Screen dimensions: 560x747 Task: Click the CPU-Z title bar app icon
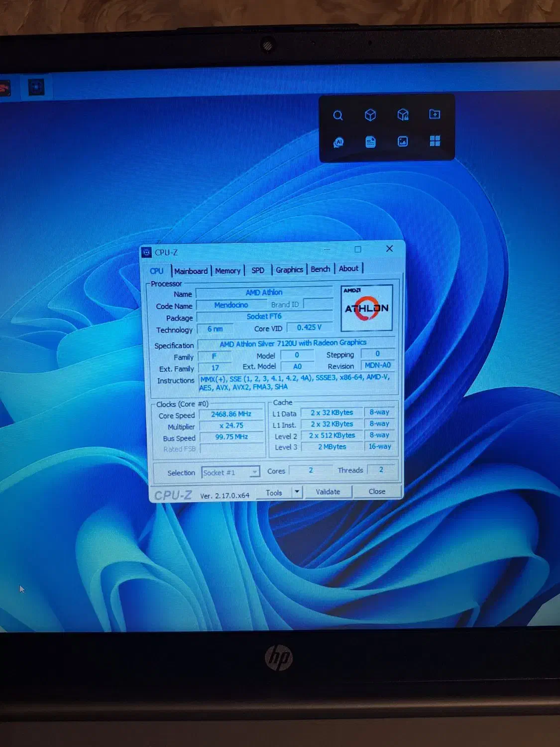click(x=147, y=252)
